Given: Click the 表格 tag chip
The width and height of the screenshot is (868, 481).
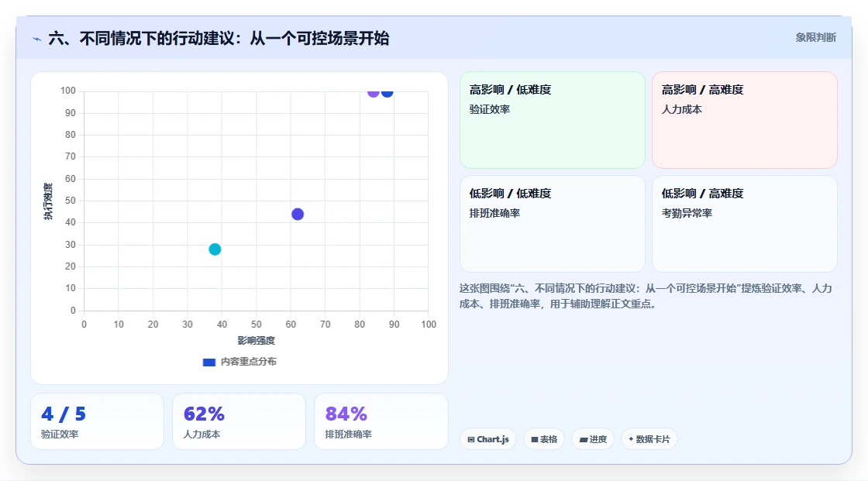Looking at the screenshot, I should click(544, 439).
